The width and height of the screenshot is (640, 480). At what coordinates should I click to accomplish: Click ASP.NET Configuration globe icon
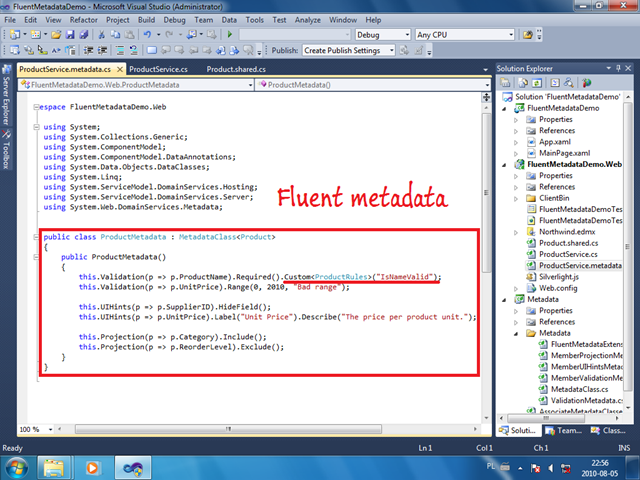click(587, 83)
